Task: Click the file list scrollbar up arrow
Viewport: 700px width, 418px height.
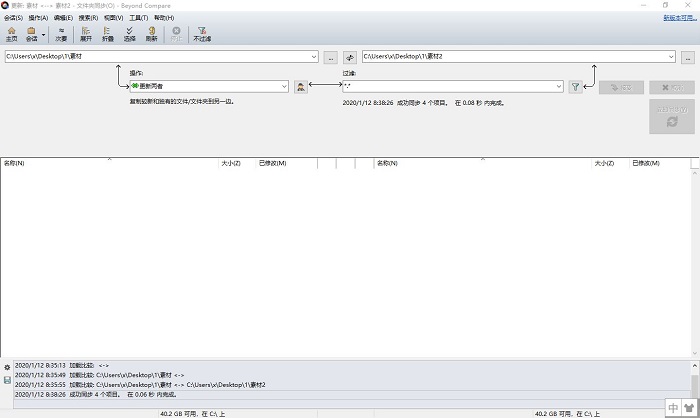Action: coord(695,173)
